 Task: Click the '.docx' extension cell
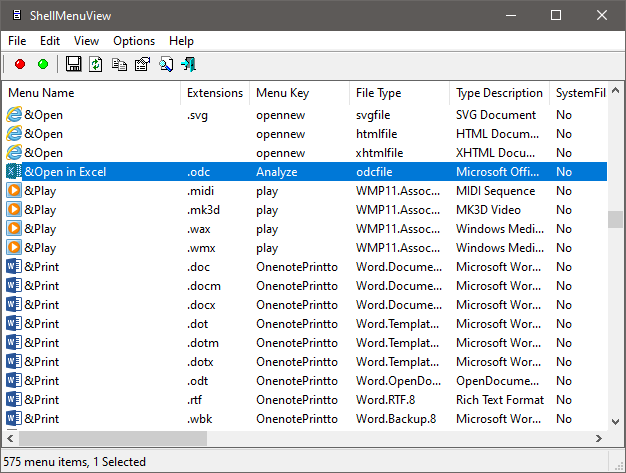coord(201,305)
